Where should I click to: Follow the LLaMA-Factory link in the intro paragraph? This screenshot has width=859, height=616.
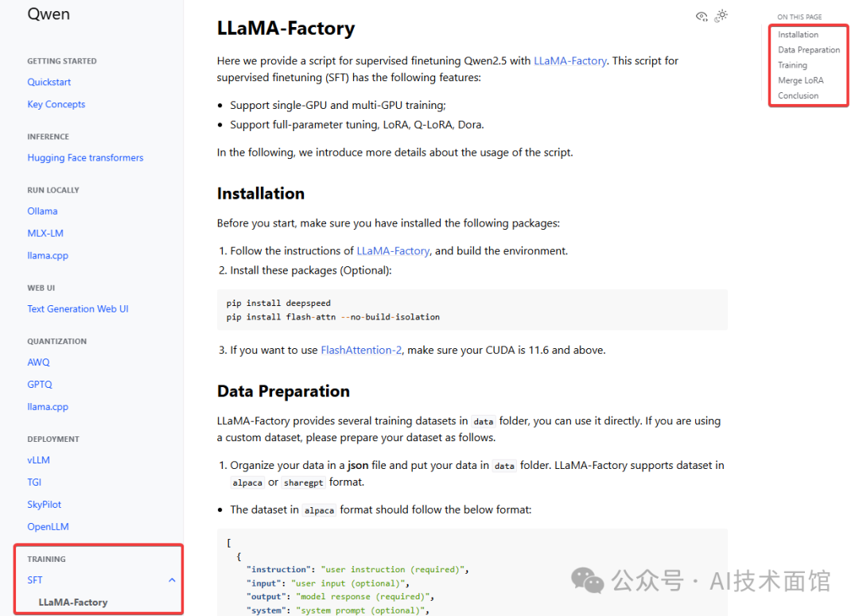[x=569, y=60]
